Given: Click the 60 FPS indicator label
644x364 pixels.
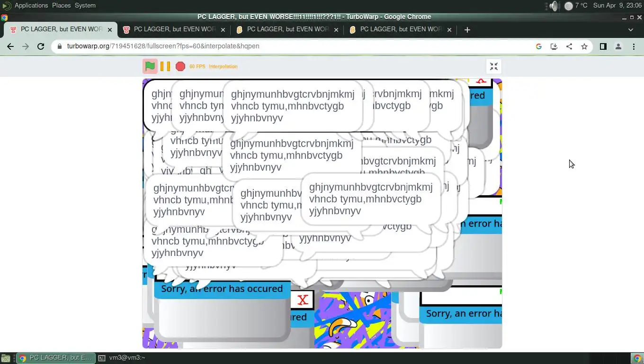Looking at the screenshot, I should tap(197, 67).
